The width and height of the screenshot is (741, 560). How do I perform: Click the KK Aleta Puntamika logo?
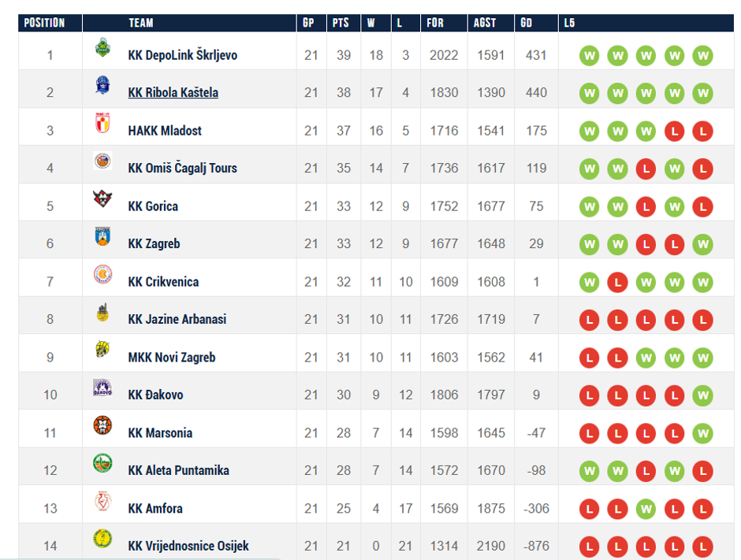click(102, 465)
